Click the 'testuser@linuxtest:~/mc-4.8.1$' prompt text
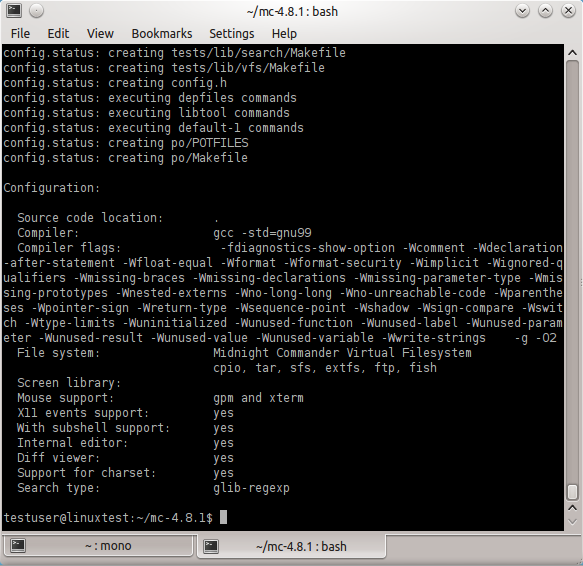583x566 pixels. (108, 518)
